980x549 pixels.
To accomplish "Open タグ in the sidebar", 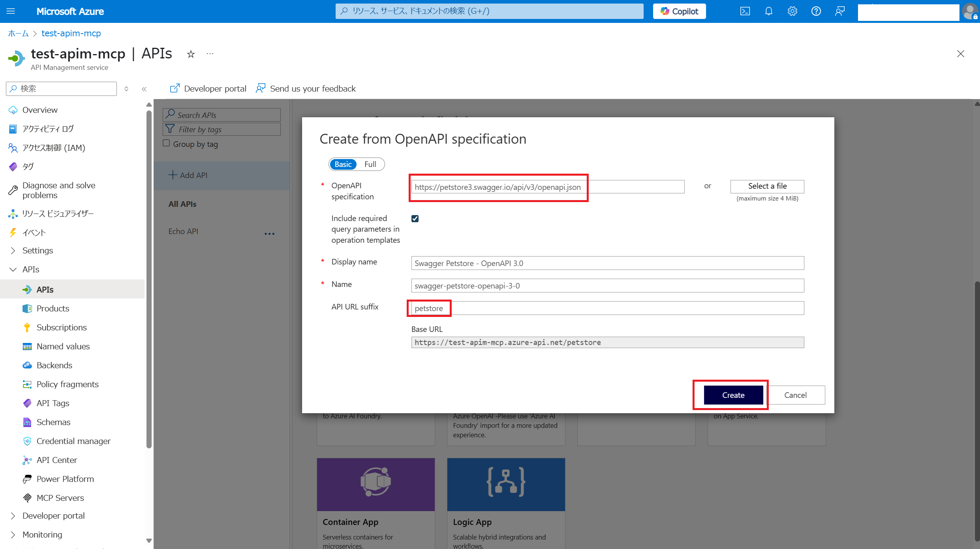I will [x=28, y=167].
